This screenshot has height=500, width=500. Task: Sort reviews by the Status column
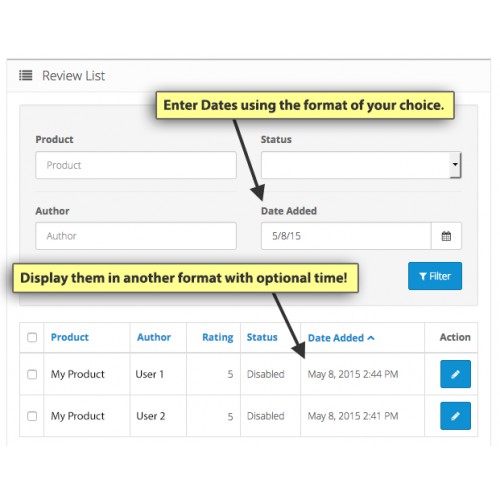262,337
